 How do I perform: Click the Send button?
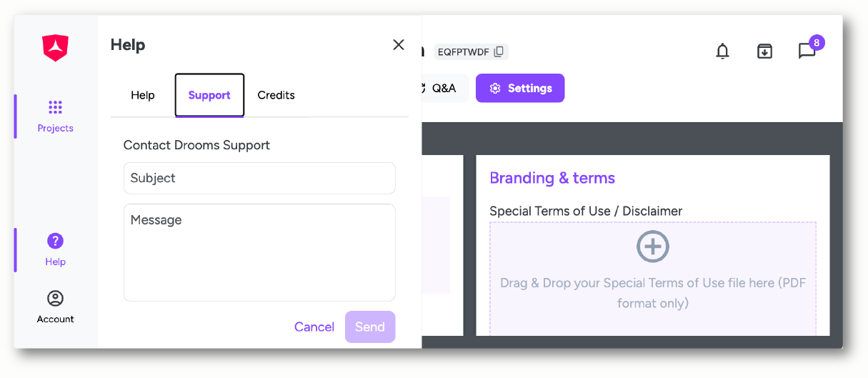tap(370, 327)
